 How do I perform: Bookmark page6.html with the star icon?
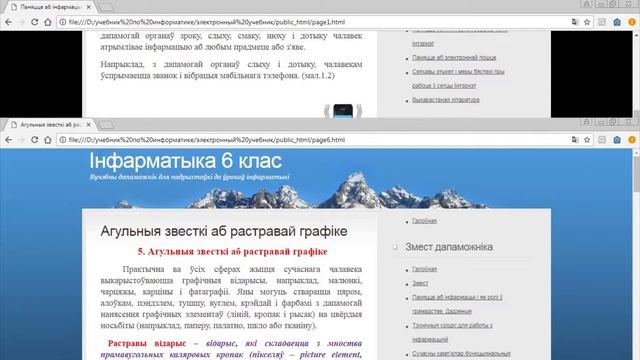tap(587, 140)
